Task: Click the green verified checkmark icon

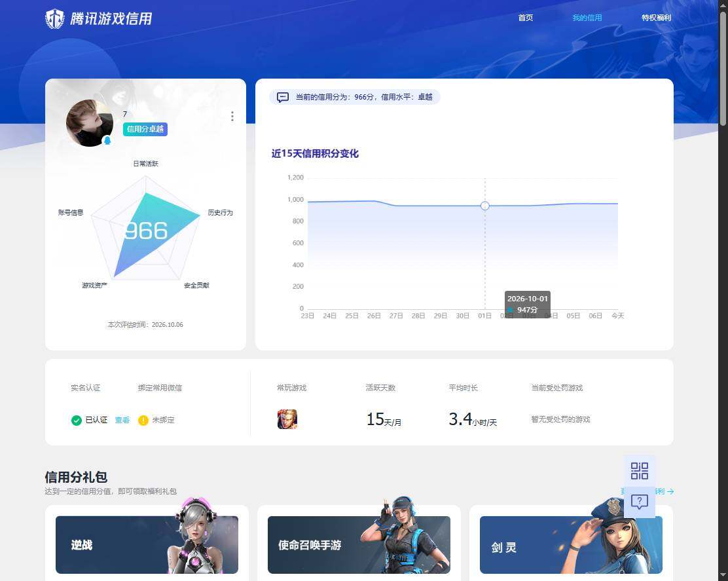Action: [77, 421]
